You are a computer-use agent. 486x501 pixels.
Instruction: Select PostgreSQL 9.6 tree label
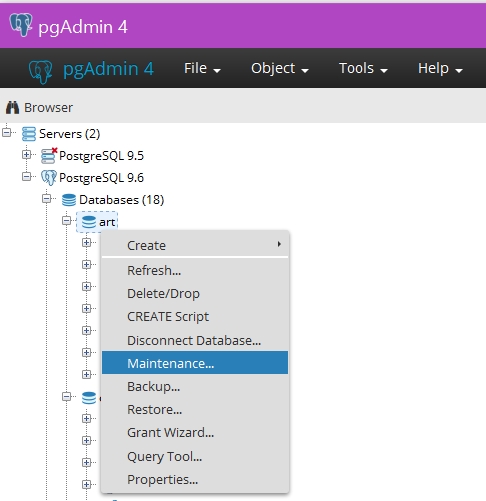coord(102,178)
